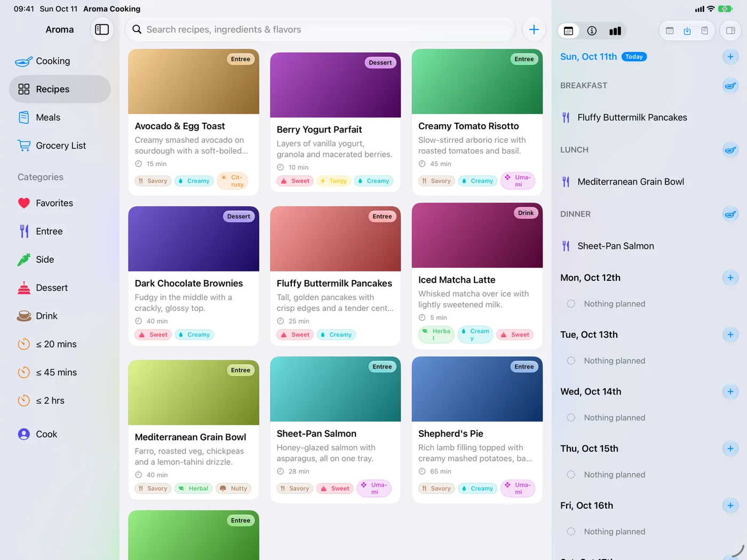The image size is (747, 560).
Task: Open the Avocado & Egg Toast recipe image
Action: [194, 82]
